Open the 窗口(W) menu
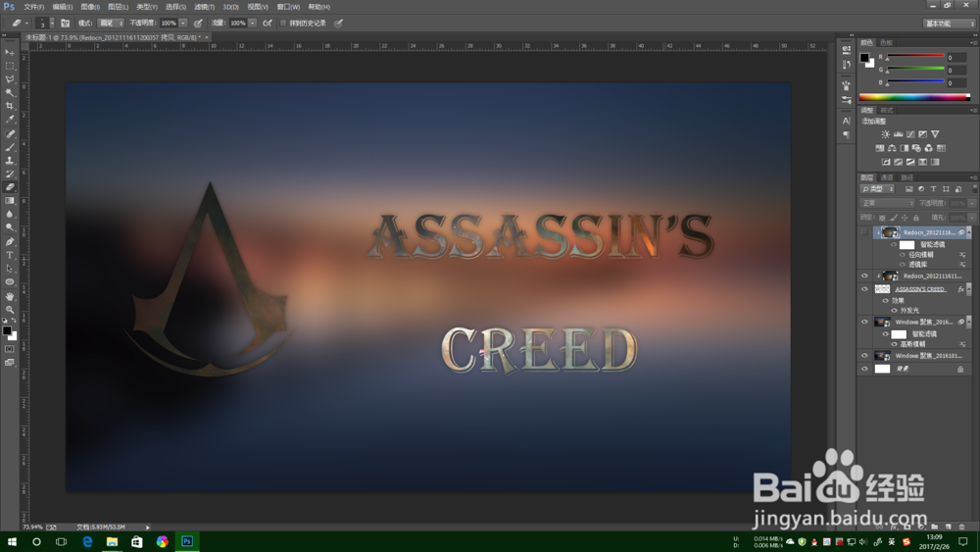The image size is (980, 552). [288, 7]
